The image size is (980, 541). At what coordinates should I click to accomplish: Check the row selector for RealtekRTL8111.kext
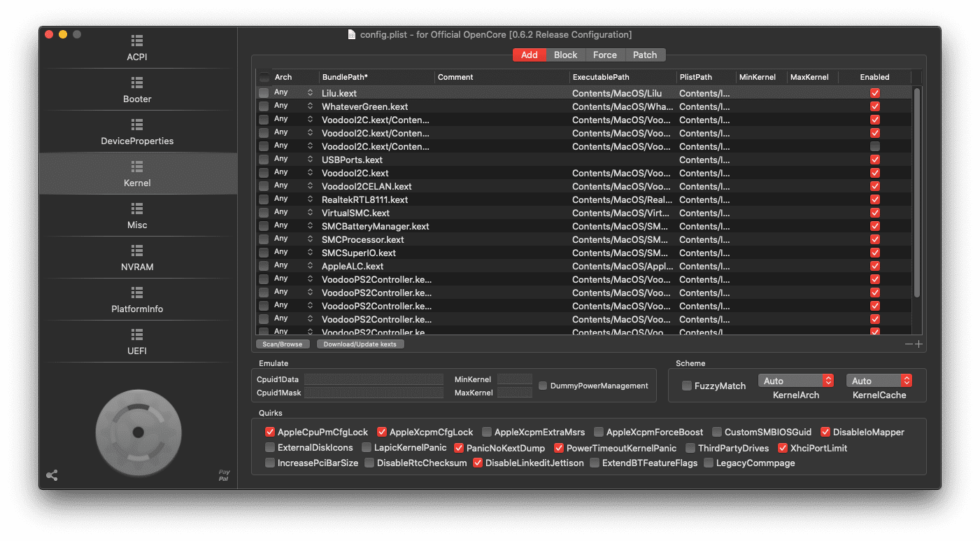pos(264,199)
